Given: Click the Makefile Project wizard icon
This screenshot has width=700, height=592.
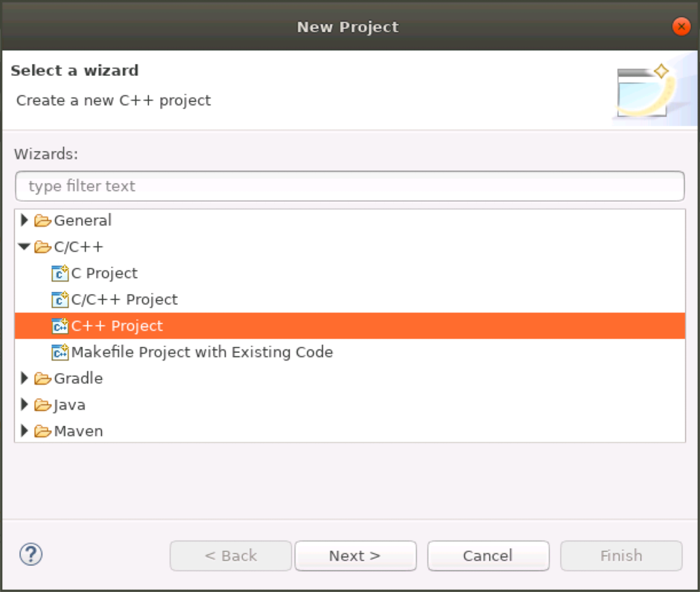Looking at the screenshot, I should [60, 352].
